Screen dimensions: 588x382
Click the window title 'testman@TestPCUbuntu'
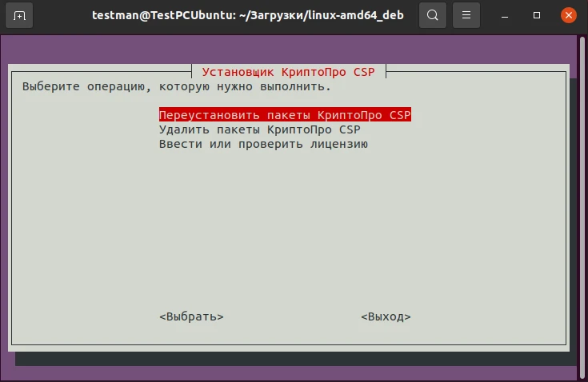(x=248, y=15)
